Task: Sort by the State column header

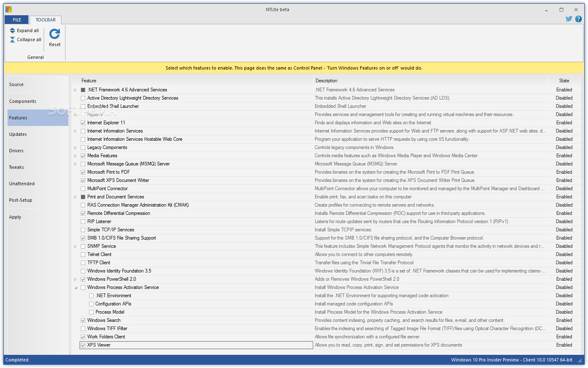Action: (564, 81)
